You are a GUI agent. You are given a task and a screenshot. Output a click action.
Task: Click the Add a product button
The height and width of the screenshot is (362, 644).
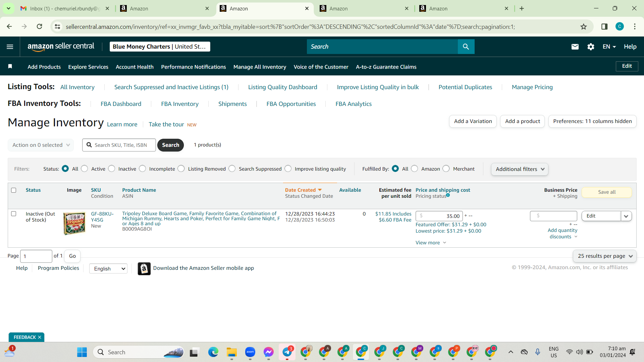coord(523,121)
